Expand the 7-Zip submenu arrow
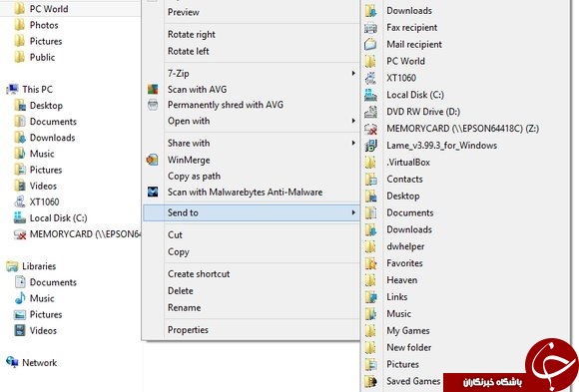Screen dimensions: 579x392 (x=353, y=73)
